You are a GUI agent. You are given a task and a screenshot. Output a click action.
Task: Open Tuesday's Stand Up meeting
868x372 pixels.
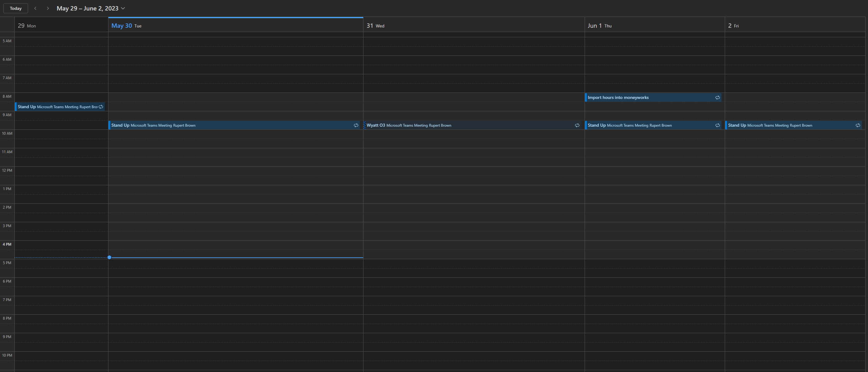202,125
